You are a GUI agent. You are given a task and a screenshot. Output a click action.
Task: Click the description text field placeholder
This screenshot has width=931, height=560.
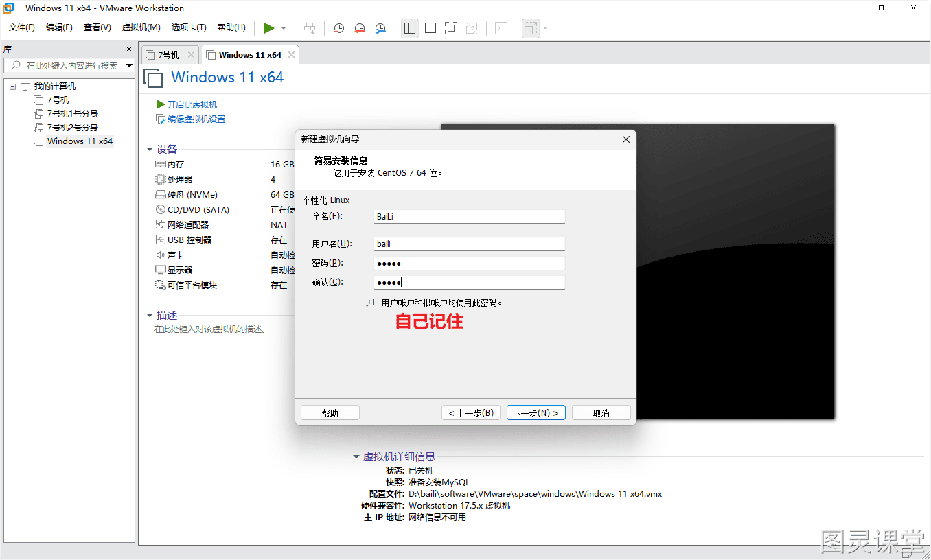tap(210, 329)
